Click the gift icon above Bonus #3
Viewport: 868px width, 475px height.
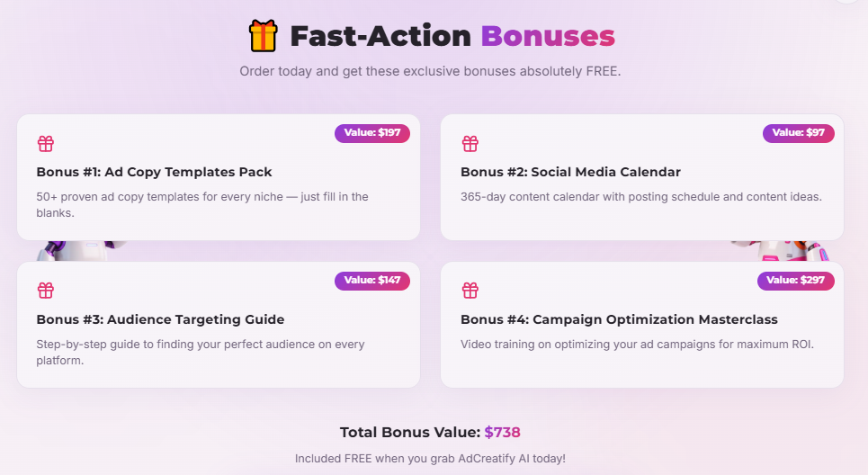[46, 291]
